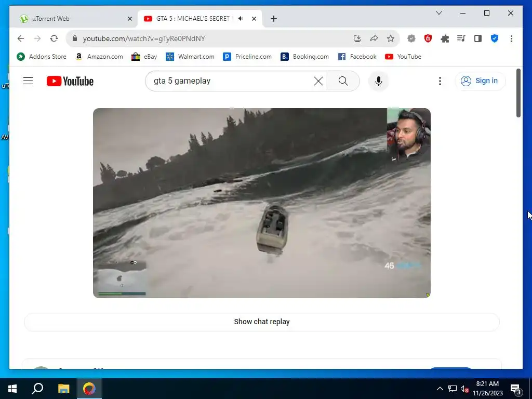This screenshot has width=532, height=399.
Task: Open the blue shield checkmark extension
Action: 495,38
